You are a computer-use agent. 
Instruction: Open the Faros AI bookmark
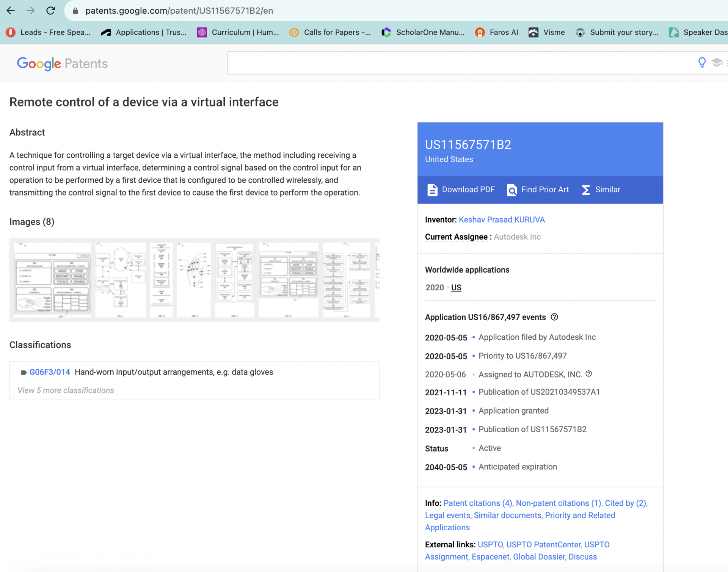click(x=496, y=32)
